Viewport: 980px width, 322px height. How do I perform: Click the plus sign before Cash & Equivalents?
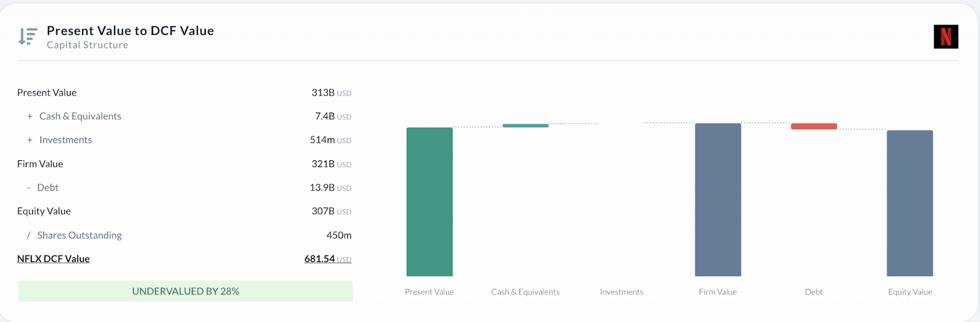pos(29,116)
